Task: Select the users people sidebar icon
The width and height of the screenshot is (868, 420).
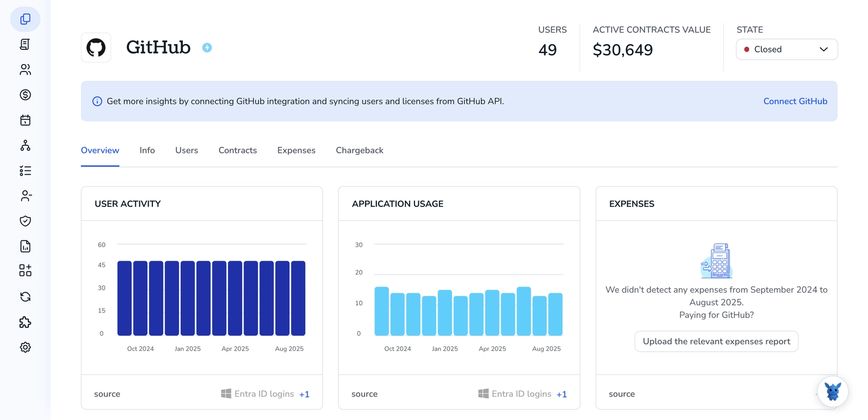Action: pos(25,69)
